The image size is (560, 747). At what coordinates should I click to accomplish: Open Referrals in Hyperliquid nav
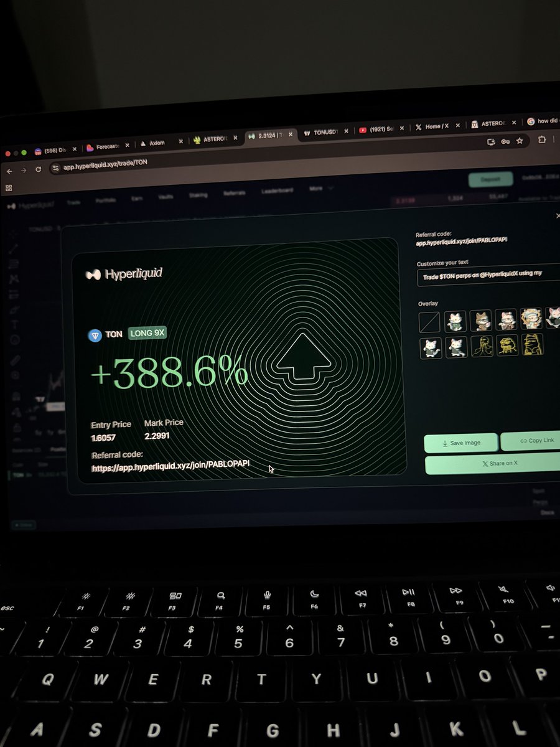[234, 193]
